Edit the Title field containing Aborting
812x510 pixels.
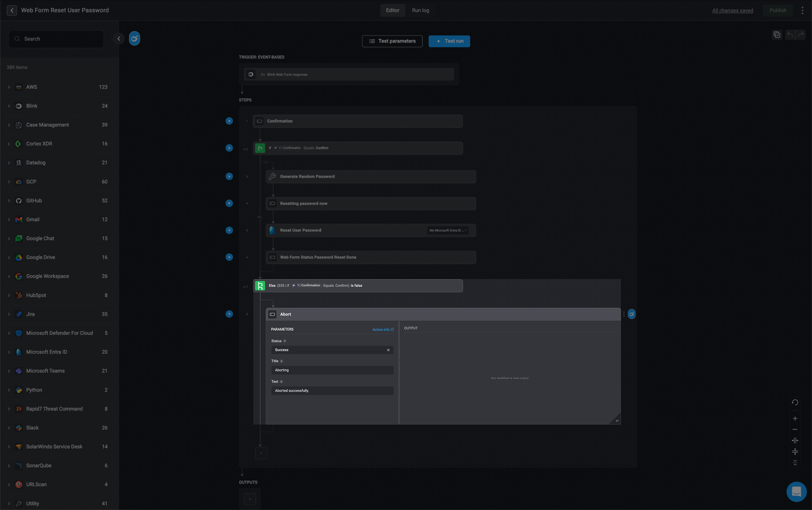click(332, 370)
